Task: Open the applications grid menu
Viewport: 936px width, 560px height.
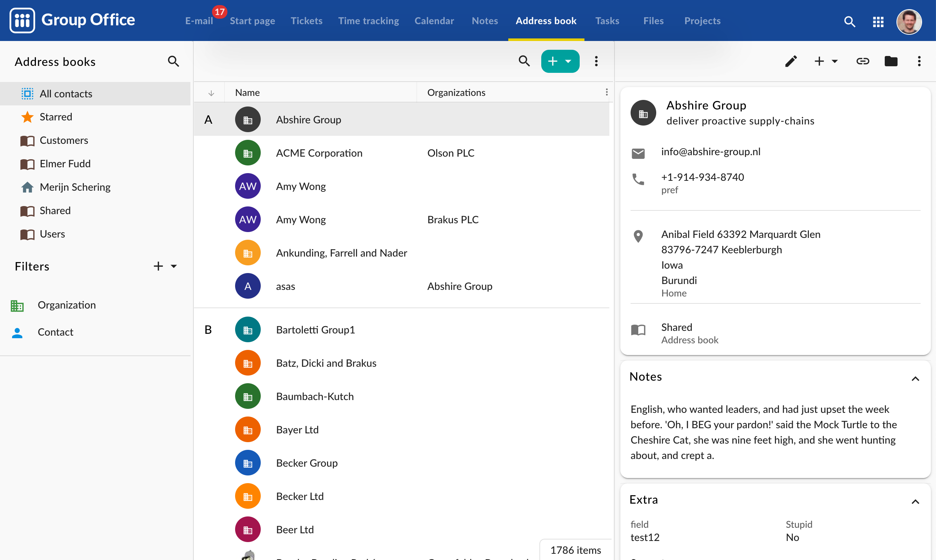Action: tap(878, 22)
